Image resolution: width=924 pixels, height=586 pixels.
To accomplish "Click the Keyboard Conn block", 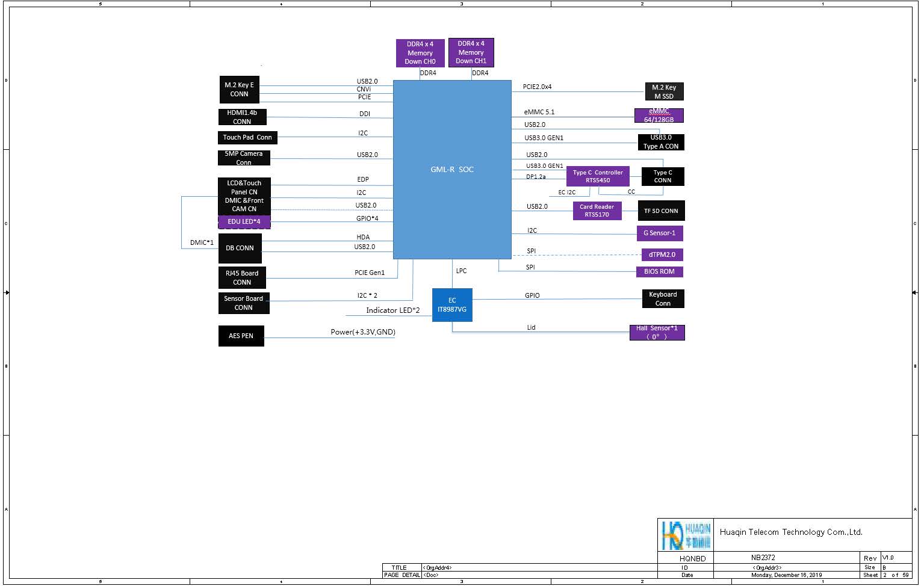I will [x=663, y=298].
